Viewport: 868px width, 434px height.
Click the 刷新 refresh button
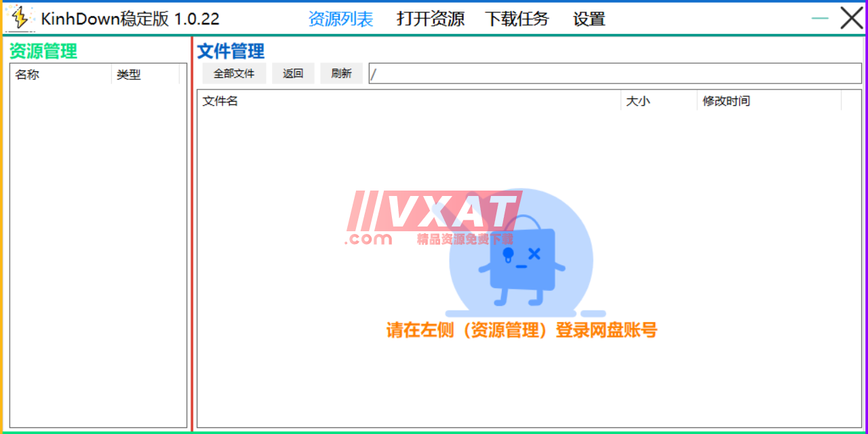341,73
